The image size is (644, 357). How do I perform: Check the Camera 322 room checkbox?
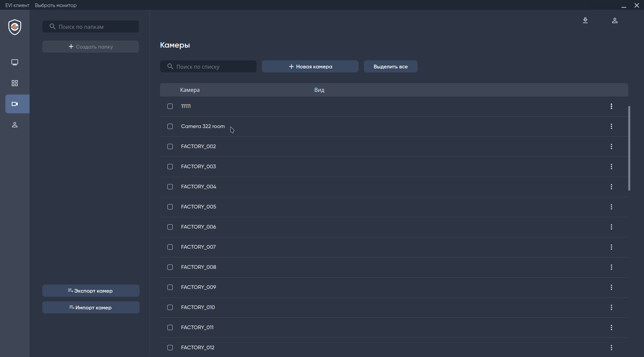coord(170,126)
